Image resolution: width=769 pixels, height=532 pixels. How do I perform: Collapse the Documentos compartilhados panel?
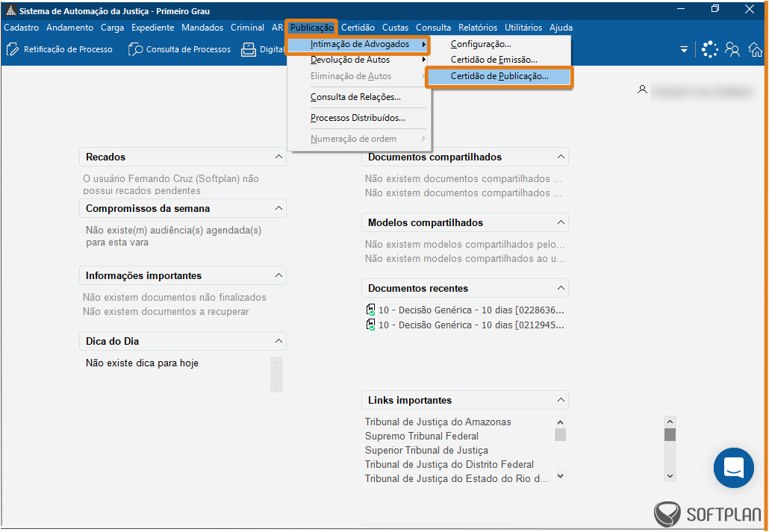[561, 157]
